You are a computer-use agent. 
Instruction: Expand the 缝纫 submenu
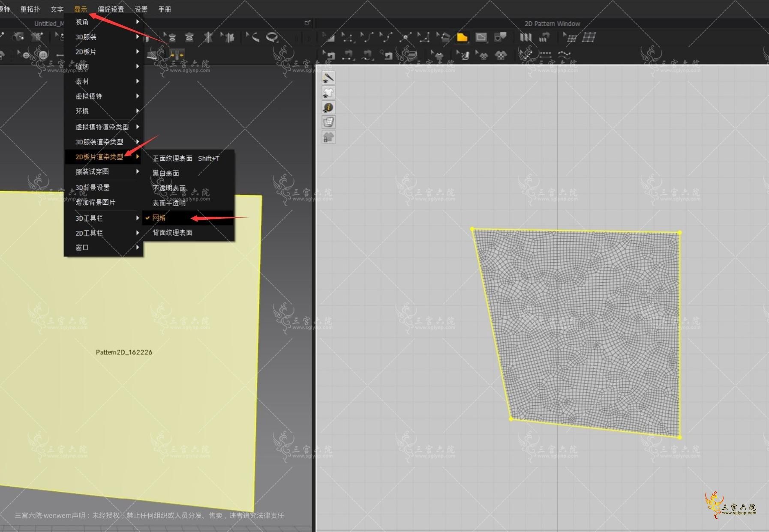[x=103, y=66]
